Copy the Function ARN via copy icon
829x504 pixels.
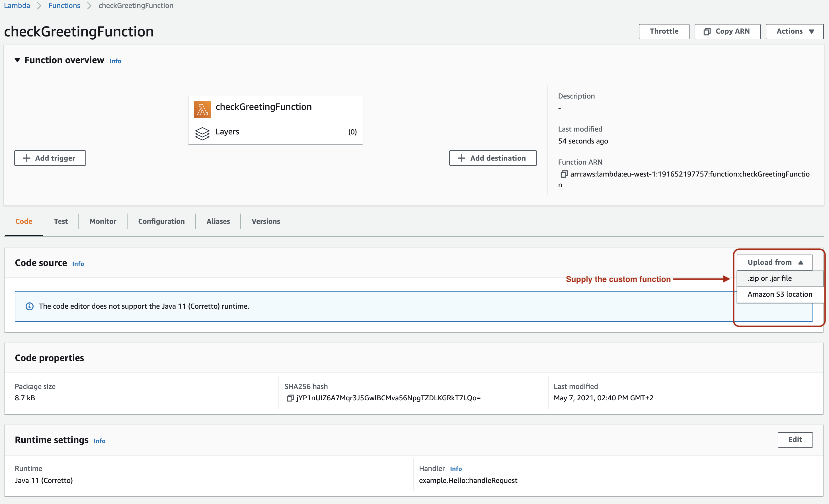(x=564, y=174)
